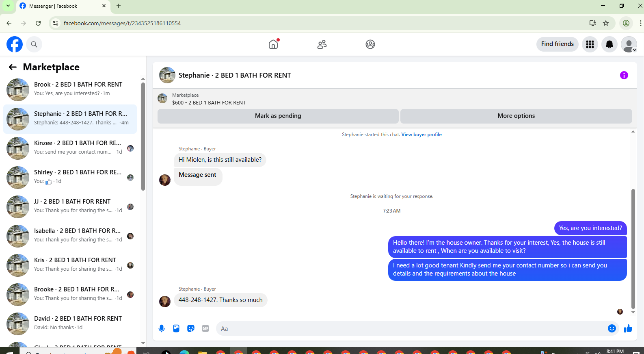Click the install app icon in address bar
The width and height of the screenshot is (644, 354).
coord(593,23)
